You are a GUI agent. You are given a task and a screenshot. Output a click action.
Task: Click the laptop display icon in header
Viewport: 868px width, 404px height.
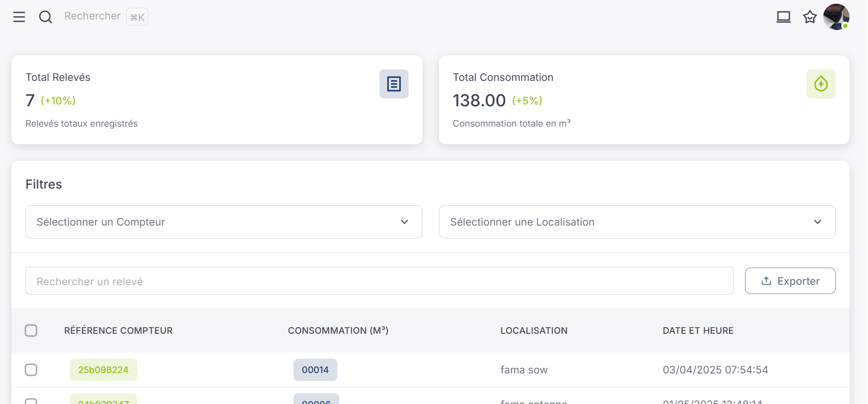click(783, 17)
